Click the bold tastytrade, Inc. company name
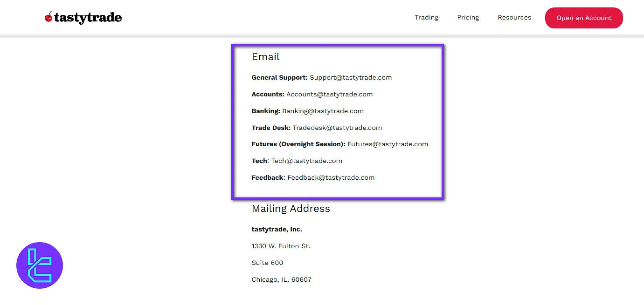Image resolution: width=644 pixels, height=305 pixels. (277, 230)
